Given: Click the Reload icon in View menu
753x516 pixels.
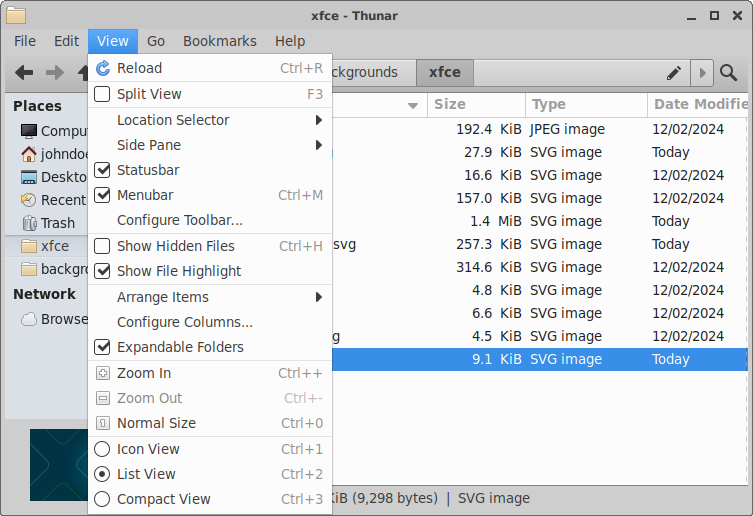Looking at the screenshot, I should click(102, 68).
